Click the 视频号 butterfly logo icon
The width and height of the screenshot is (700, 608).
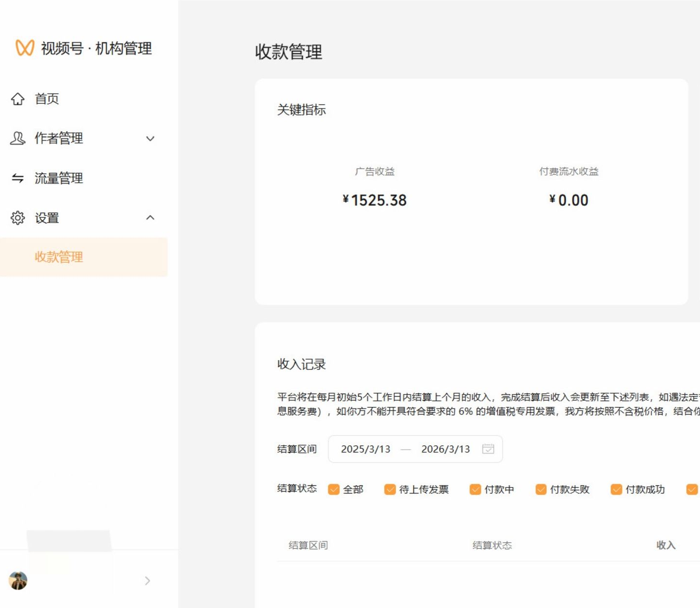[x=25, y=48]
